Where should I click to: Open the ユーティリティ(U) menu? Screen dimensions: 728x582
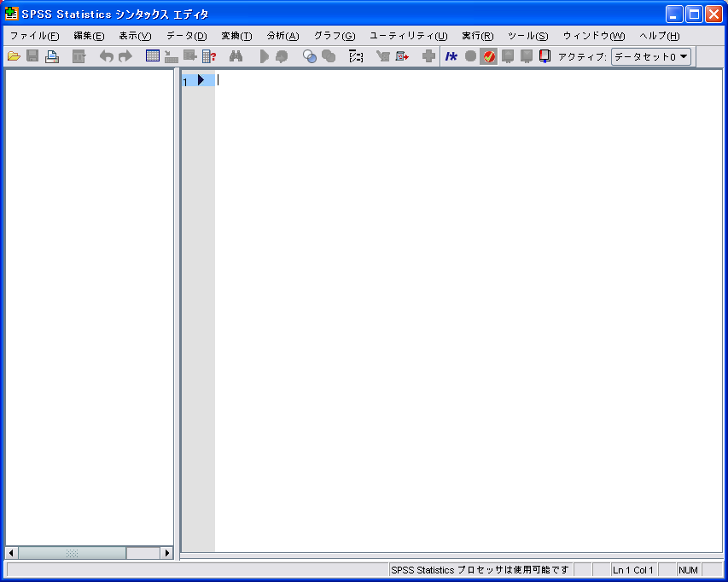click(408, 36)
